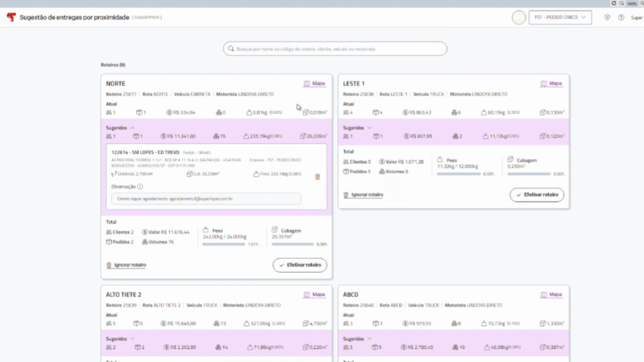Click Veículo CARRETA in the NORTE card

click(192, 94)
